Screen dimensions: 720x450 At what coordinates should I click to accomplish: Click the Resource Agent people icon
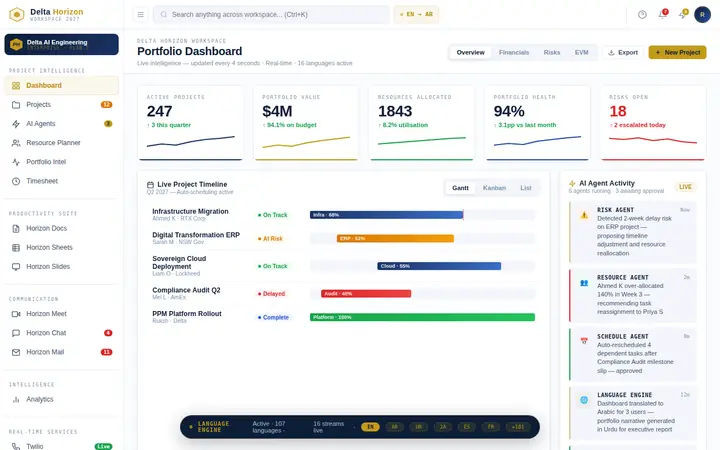584,283
